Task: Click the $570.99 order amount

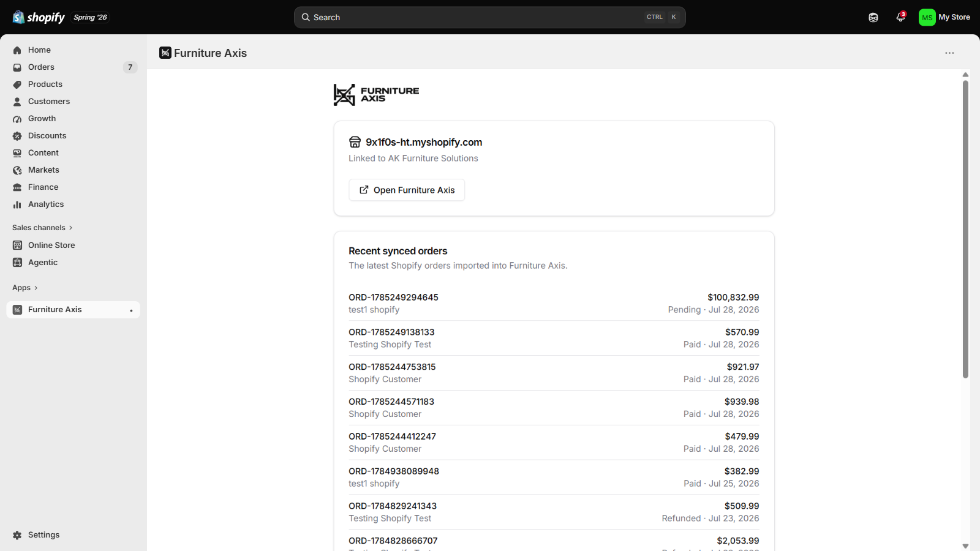Action: tap(742, 332)
